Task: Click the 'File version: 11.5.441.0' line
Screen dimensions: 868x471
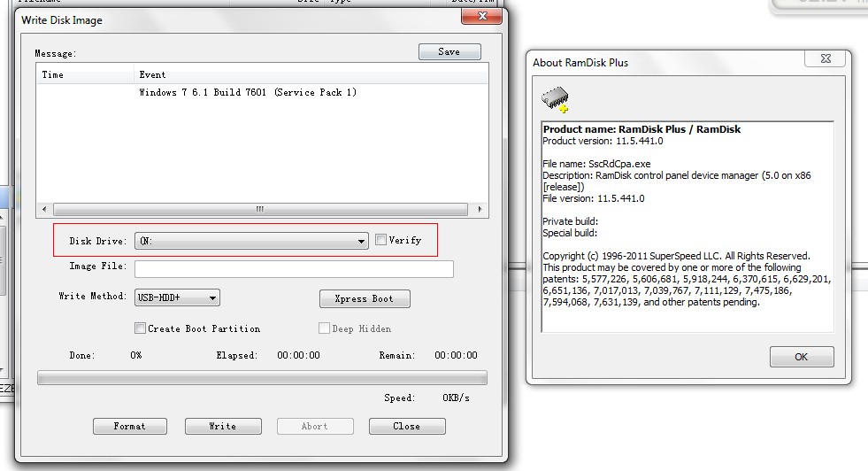Action: point(594,198)
